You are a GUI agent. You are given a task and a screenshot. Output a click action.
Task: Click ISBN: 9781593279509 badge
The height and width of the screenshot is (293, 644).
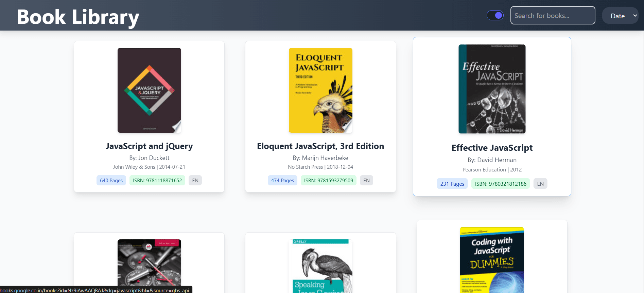[x=329, y=180]
